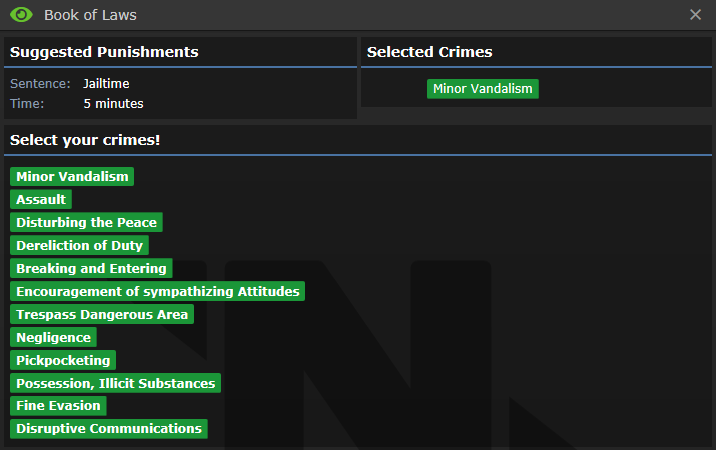Image resolution: width=716 pixels, height=450 pixels.
Task: Click the Jailtime sentence value
Action: tap(106, 84)
